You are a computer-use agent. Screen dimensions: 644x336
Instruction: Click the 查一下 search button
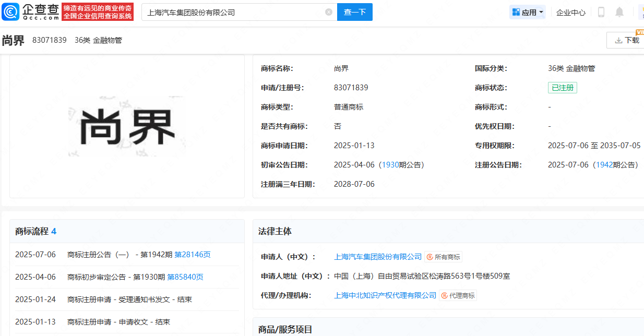coord(355,12)
